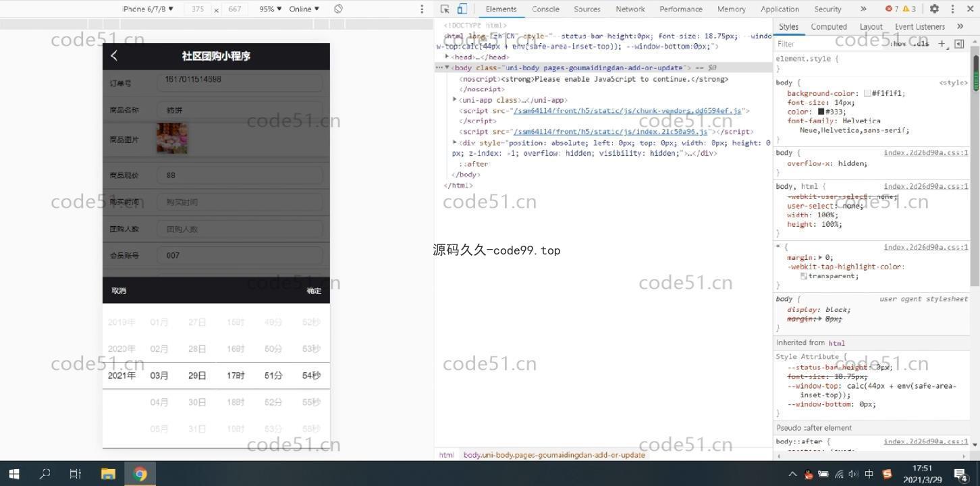The image size is (980, 486).
Task: Switch to the Elements tab
Action: pyautogui.click(x=501, y=9)
